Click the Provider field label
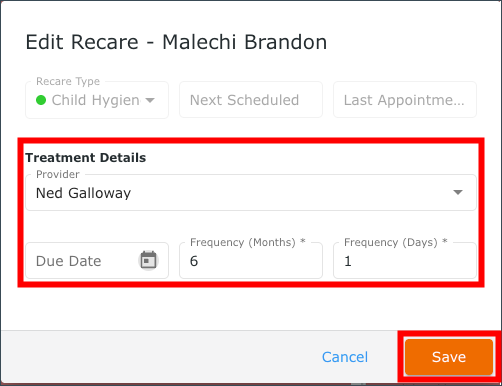This screenshot has width=502, height=386. pyautogui.click(x=58, y=174)
